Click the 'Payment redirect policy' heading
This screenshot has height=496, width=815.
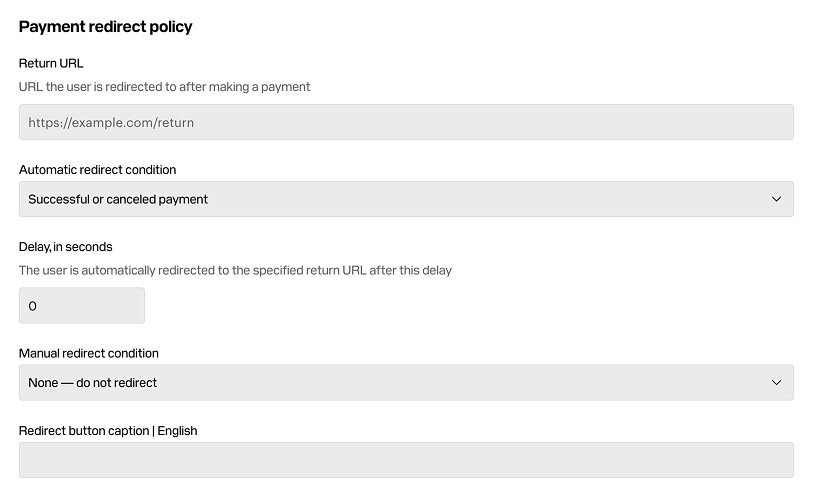tap(106, 27)
